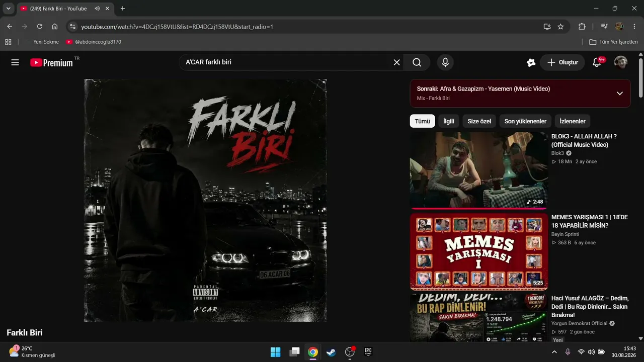Open the weather widget showing 26°C

(x=33, y=351)
